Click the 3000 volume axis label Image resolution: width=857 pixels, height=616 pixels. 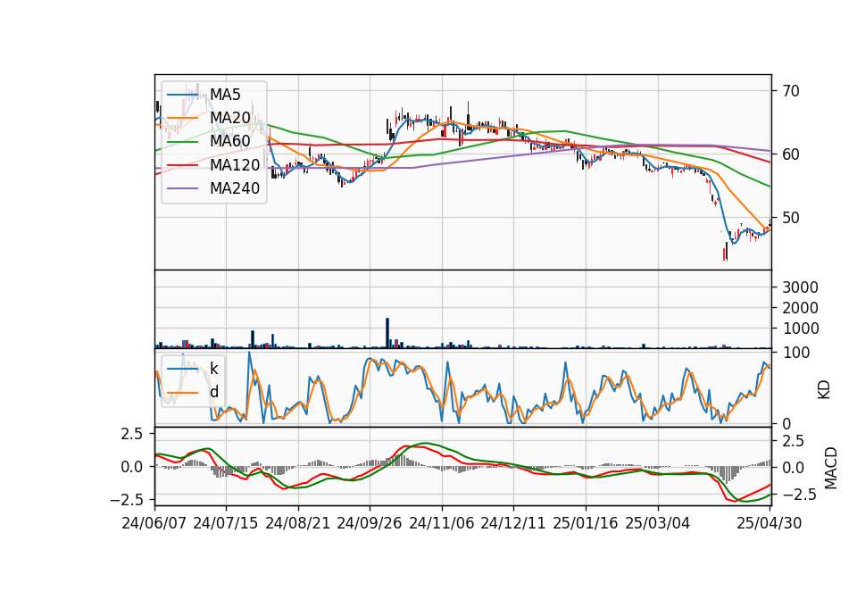800,287
